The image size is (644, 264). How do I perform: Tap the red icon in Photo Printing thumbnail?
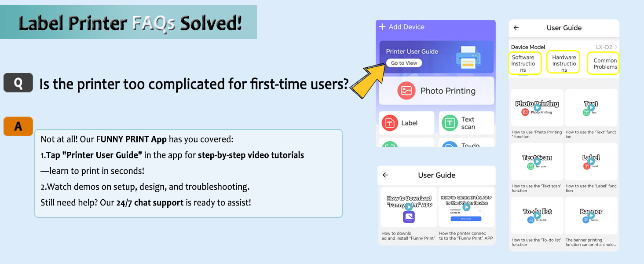click(525, 112)
